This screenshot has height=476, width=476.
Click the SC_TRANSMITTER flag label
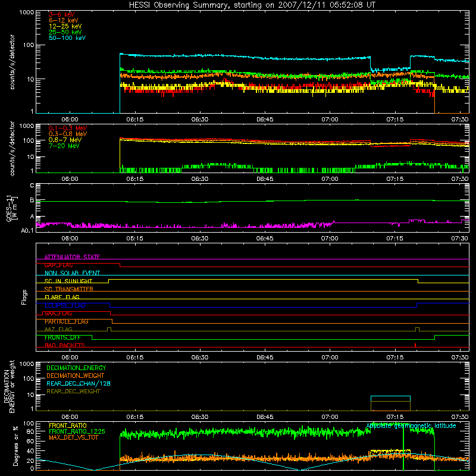69,289
